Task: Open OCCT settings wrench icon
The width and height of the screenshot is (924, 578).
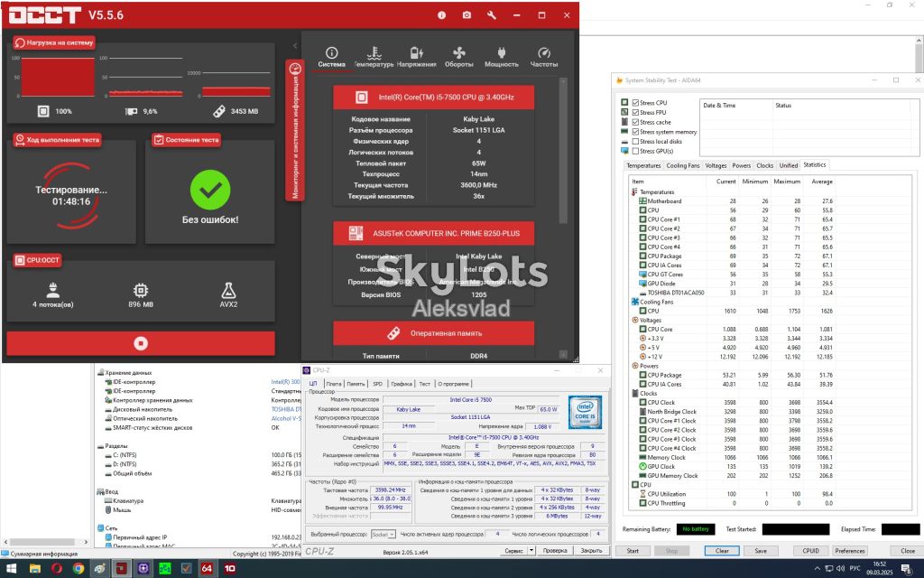Action: point(492,15)
